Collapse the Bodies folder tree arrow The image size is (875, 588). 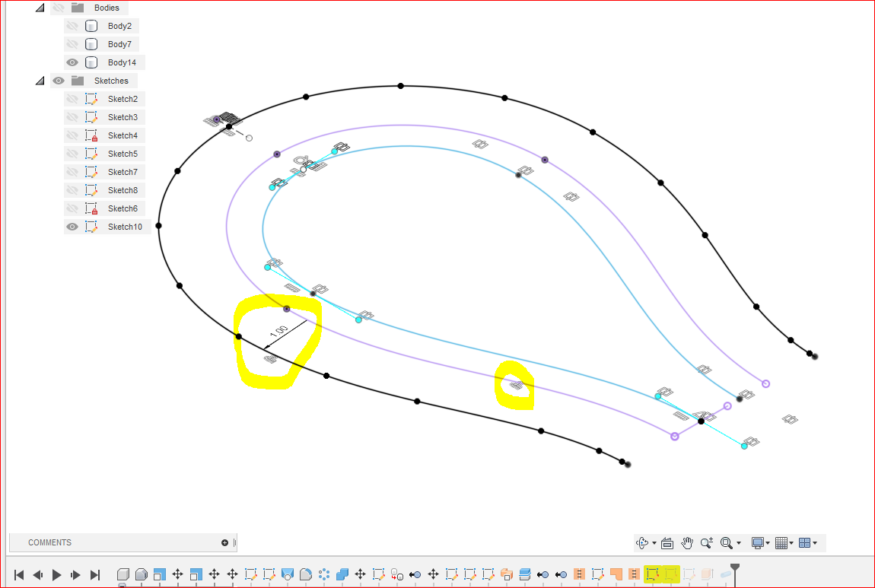tap(40, 8)
